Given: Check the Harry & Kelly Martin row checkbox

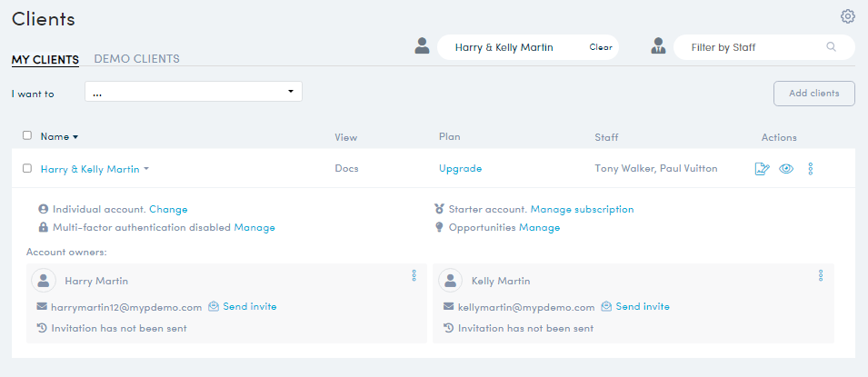Looking at the screenshot, I should click(27, 168).
